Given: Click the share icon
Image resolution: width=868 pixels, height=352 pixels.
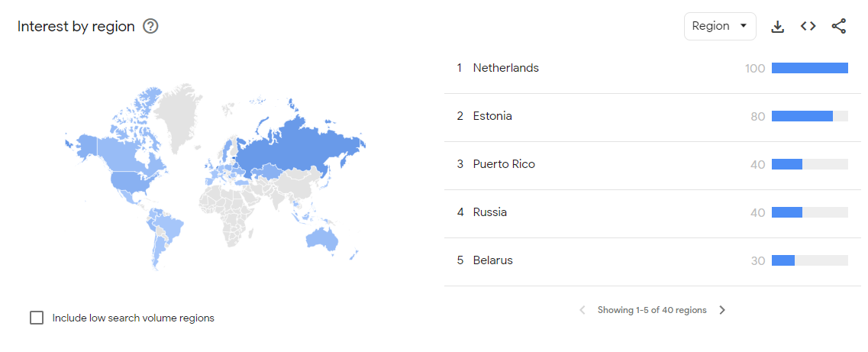Looking at the screenshot, I should (x=838, y=27).
